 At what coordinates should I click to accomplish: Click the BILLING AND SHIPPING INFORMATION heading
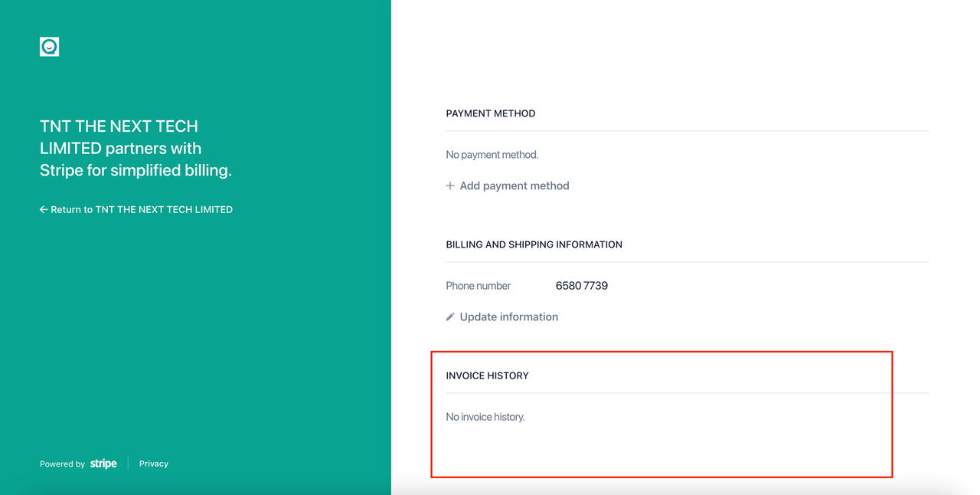(534, 244)
